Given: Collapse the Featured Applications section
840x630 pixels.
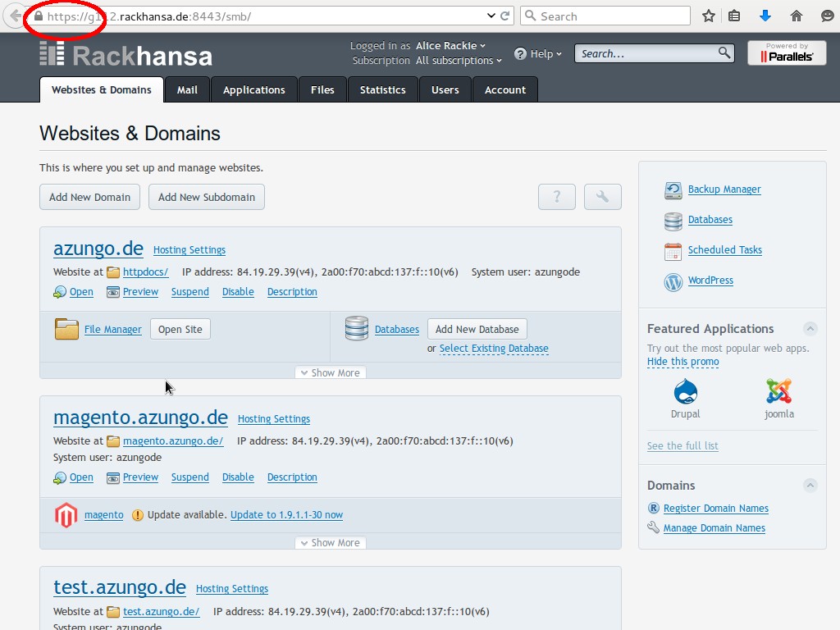Looking at the screenshot, I should pos(810,328).
